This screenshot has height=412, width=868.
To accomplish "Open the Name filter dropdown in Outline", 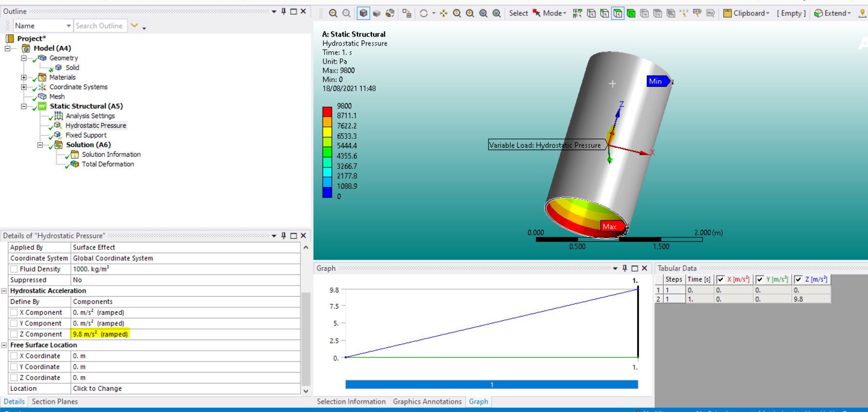I will coord(68,26).
